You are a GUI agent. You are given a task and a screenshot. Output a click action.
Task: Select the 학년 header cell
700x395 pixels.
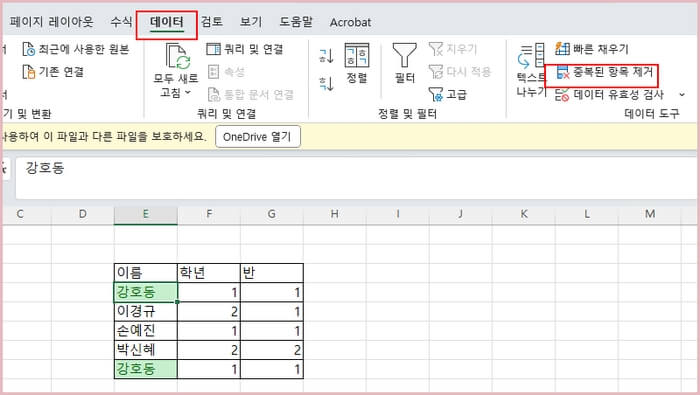(x=208, y=272)
